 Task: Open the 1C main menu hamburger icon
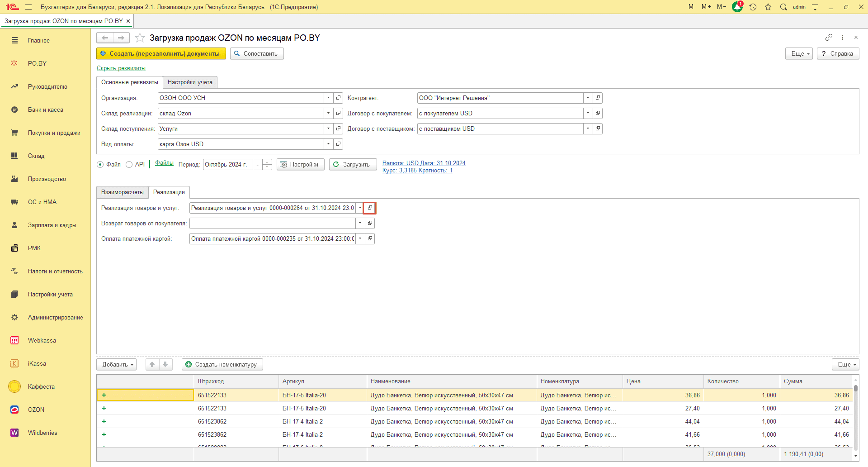(x=28, y=7)
